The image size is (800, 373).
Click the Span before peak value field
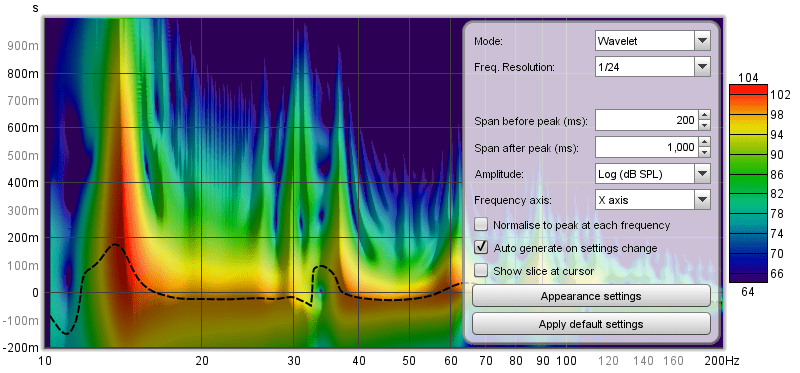646,120
